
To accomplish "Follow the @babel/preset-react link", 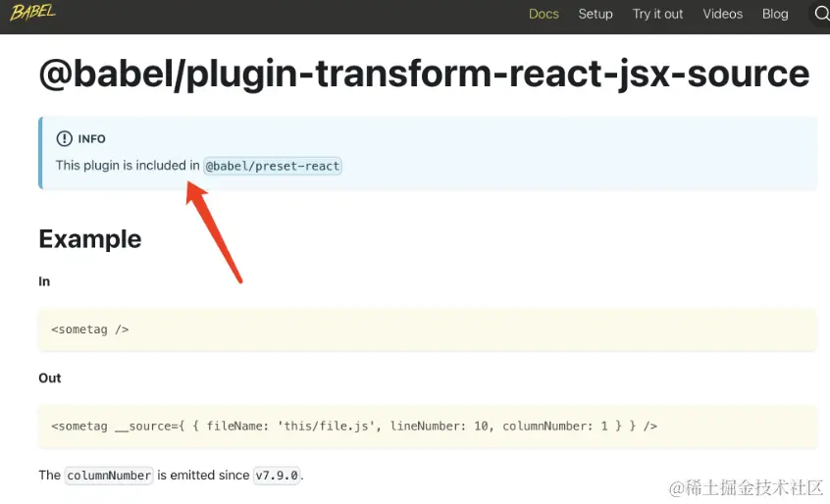I will coord(273,166).
